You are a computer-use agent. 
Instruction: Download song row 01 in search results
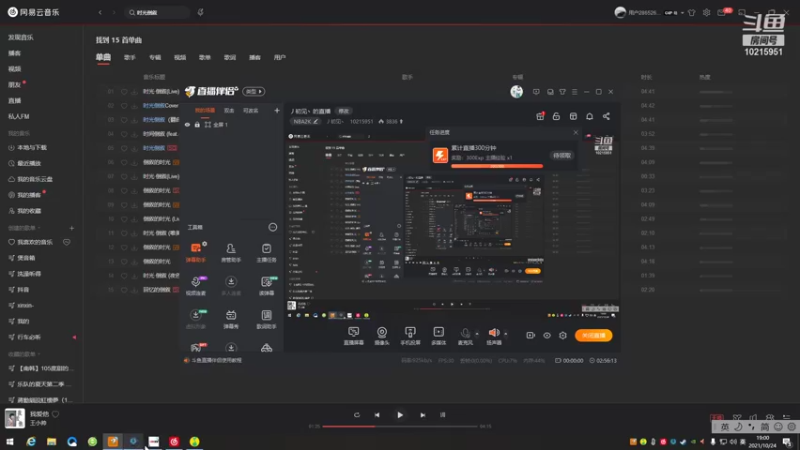click(x=134, y=92)
